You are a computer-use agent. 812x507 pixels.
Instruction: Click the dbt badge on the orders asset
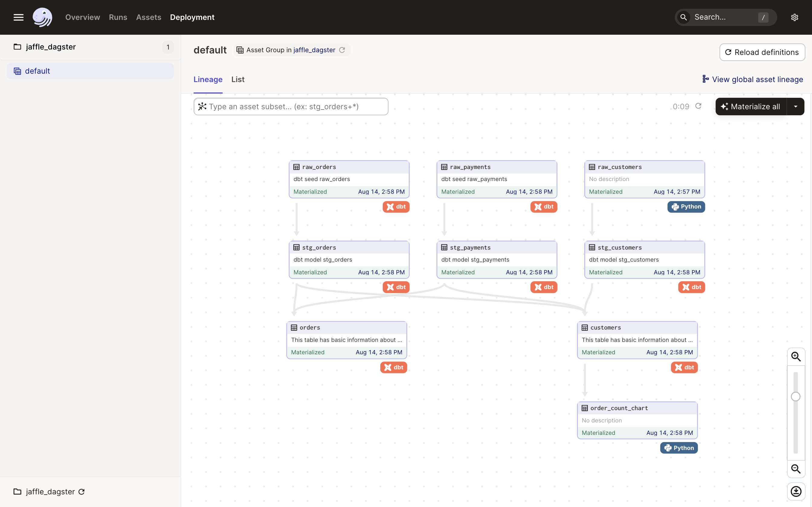pyautogui.click(x=393, y=367)
